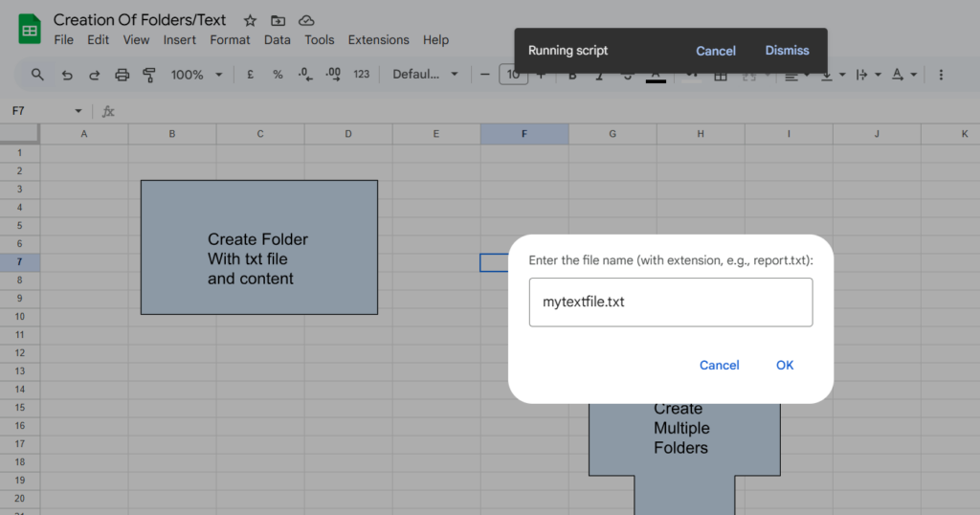This screenshot has width=980, height=515.
Task: Click the print icon
Action: (122, 75)
